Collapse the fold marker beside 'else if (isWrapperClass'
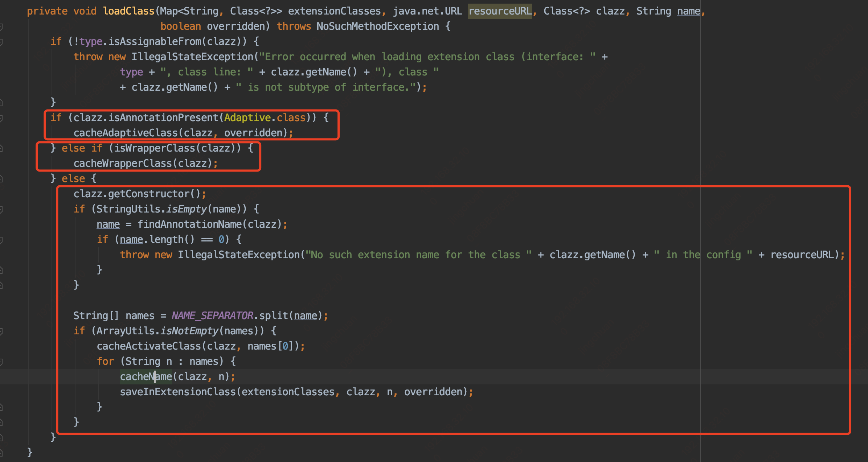 point(1,149)
